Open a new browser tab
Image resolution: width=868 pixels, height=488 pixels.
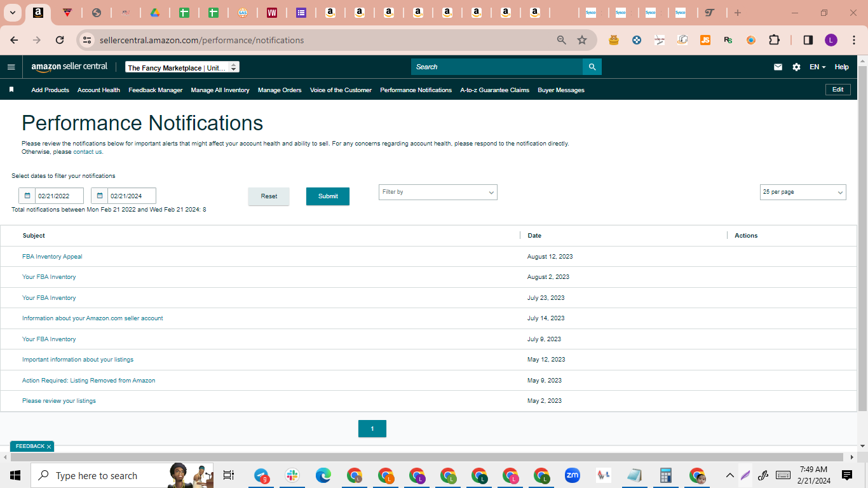[x=737, y=13]
